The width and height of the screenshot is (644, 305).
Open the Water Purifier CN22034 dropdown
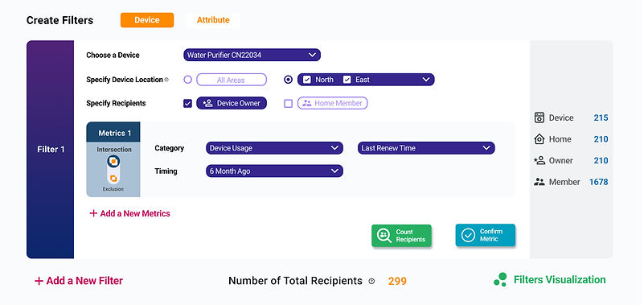click(x=252, y=55)
